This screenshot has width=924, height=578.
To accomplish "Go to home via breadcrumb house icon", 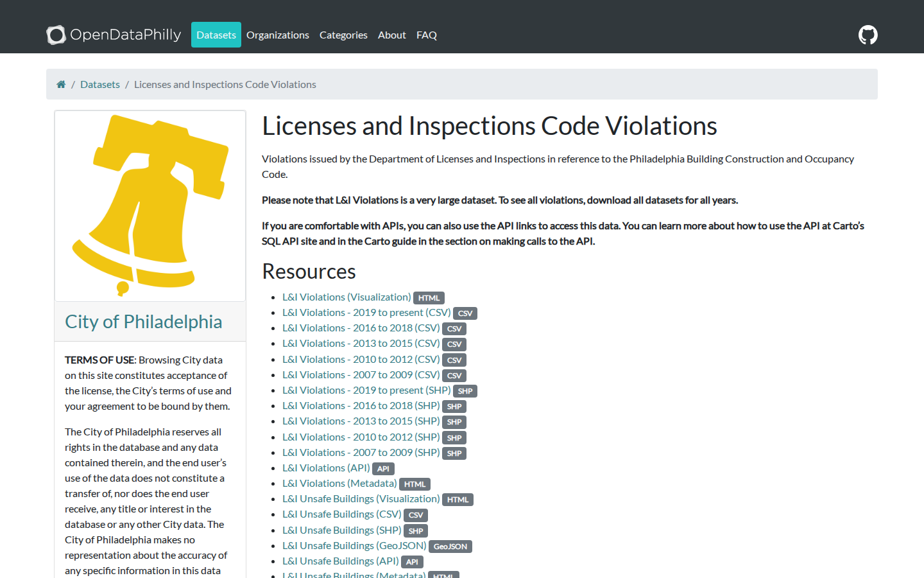I will pyautogui.click(x=61, y=84).
